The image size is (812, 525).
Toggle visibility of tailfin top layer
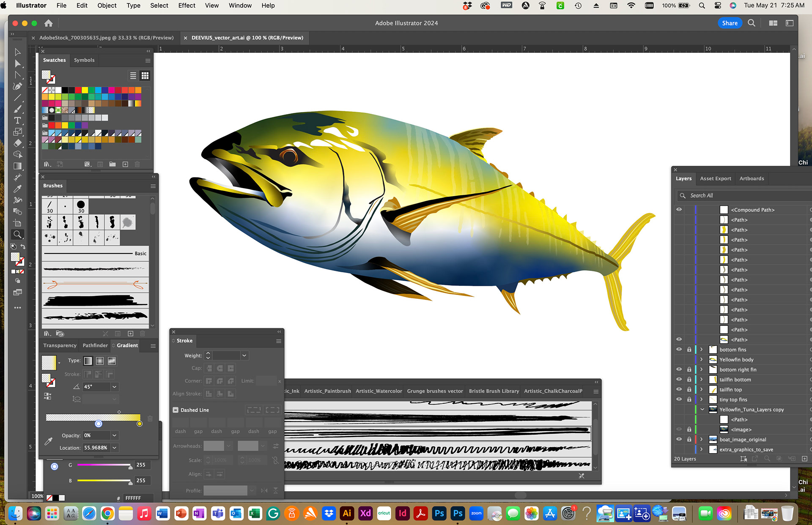pos(679,389)
